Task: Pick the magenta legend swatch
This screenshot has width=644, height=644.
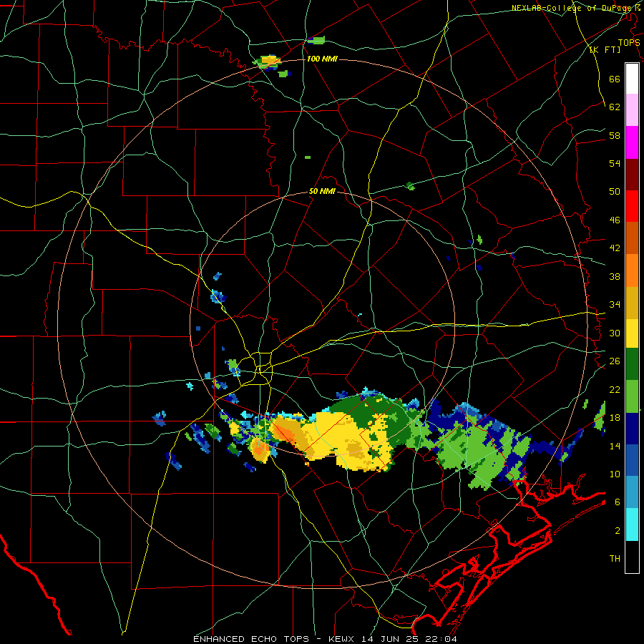Action: [x=632, y=142]
